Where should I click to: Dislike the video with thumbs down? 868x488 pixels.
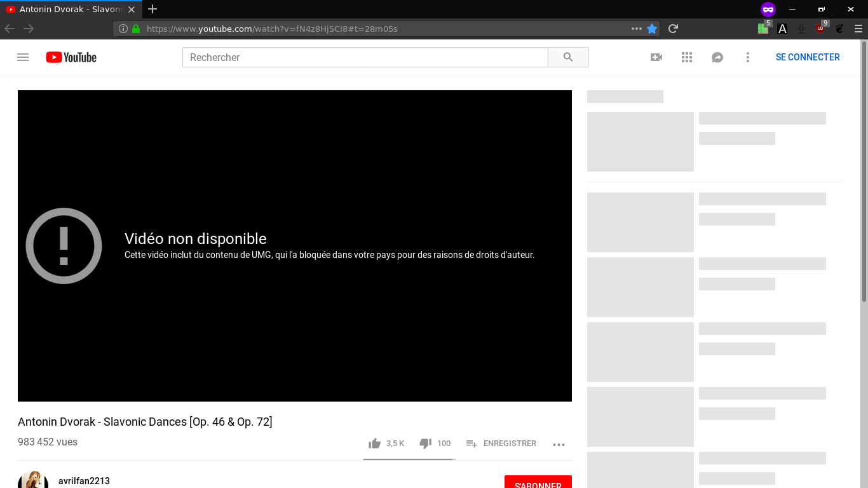tap(426, 444)
